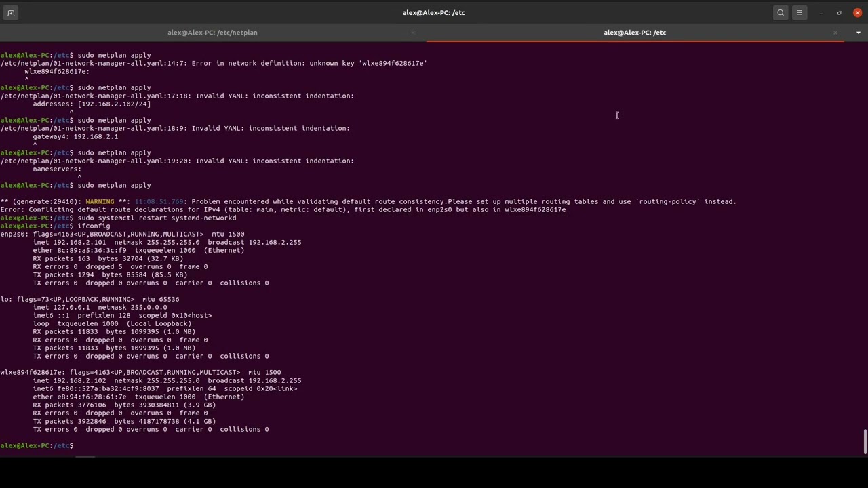Viewport: 868px width, 488px height.
Task: Click 'RX packets 163' line
Action: click(x=108, y=258)
